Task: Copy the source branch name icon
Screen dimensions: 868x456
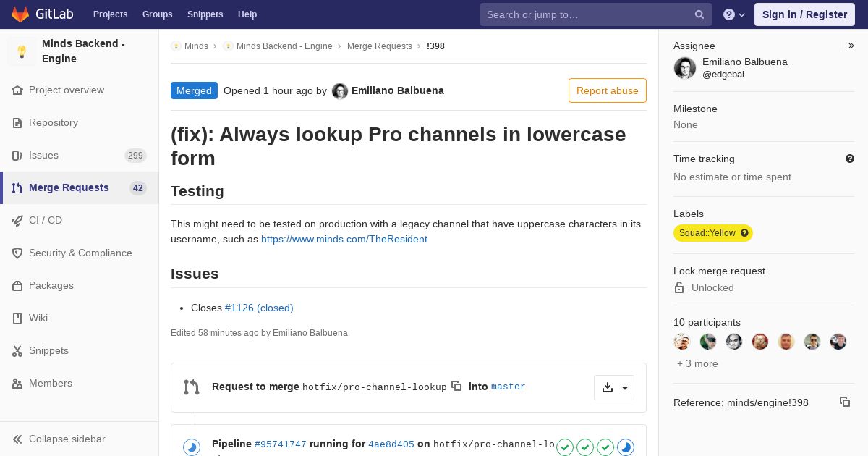Action: (x=456, y=386)
